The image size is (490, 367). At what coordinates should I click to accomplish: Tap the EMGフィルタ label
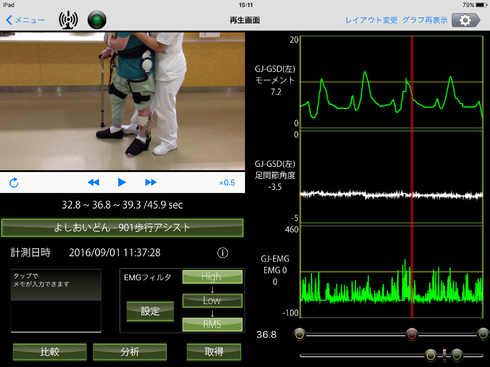147,277
